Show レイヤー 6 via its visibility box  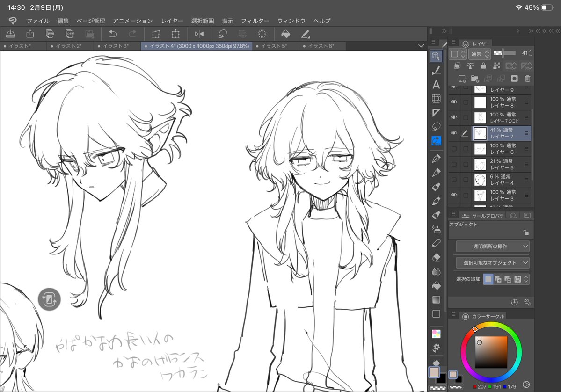(454, 148)
